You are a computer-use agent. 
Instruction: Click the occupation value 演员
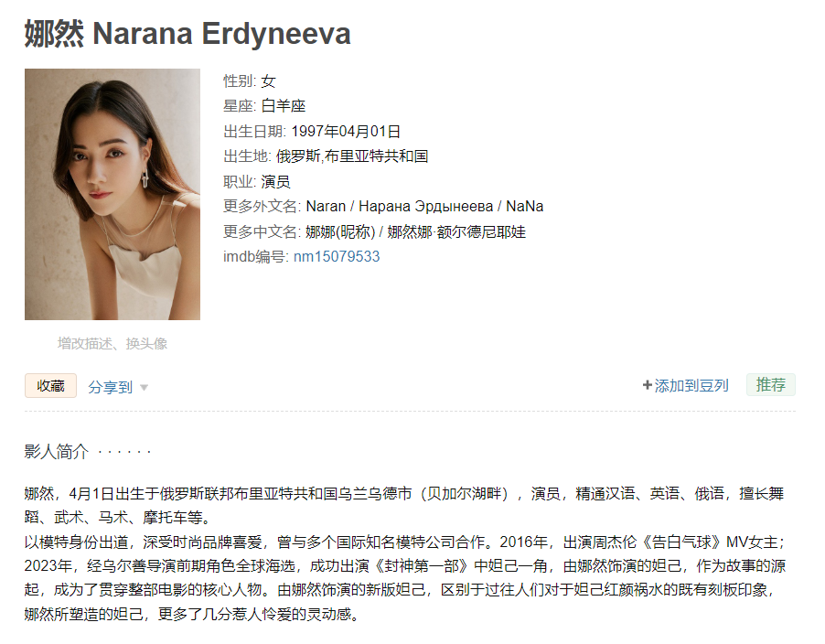[x=275, y=181]
